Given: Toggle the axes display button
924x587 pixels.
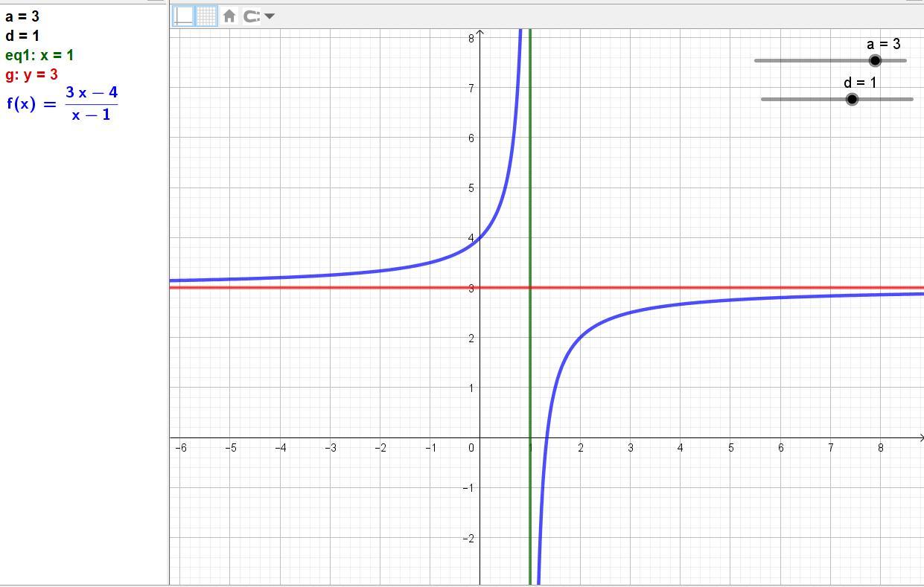Looking at the screenshot, I should (184, 16).
